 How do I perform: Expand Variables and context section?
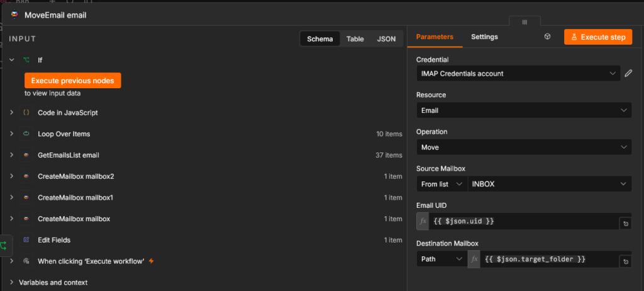[x=12, y=282]
